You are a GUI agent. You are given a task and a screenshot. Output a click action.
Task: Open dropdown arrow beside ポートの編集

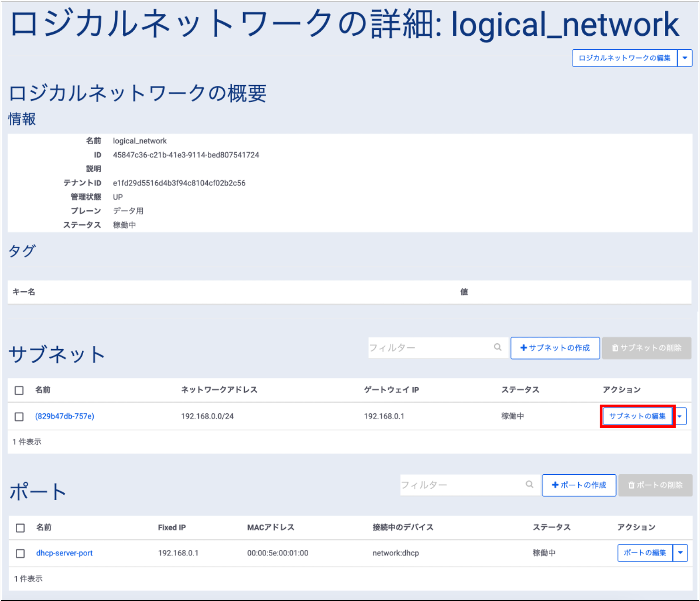[680, 553]
